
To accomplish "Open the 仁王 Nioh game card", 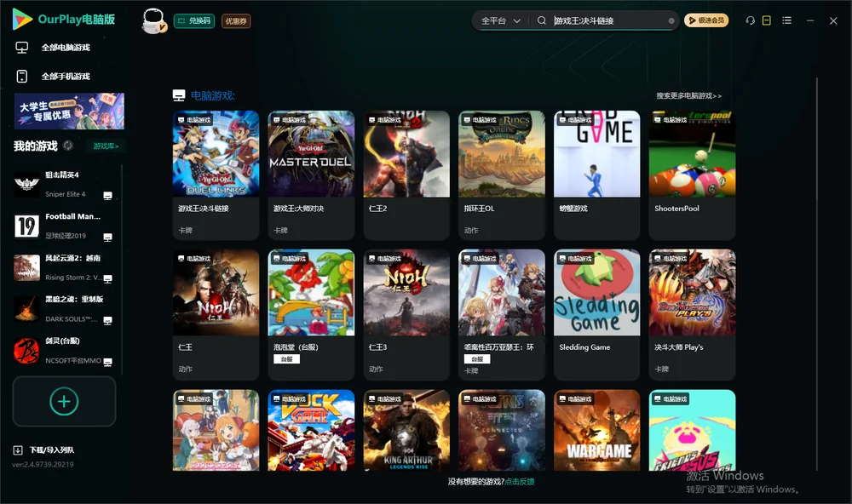I will 216,314.
